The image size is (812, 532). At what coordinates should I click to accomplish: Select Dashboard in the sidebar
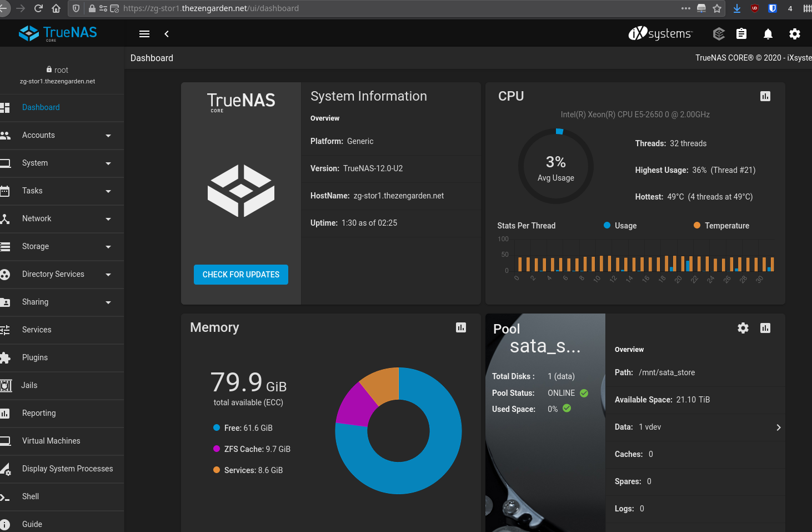(x=62, y=108)
